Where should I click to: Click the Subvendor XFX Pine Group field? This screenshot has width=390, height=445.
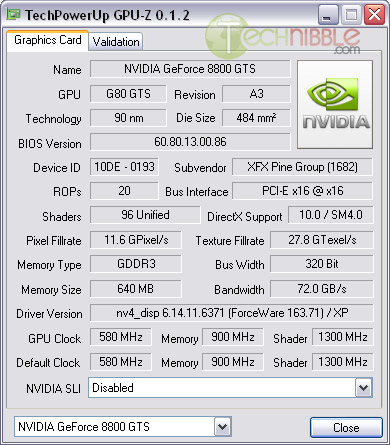pos(302,167)
